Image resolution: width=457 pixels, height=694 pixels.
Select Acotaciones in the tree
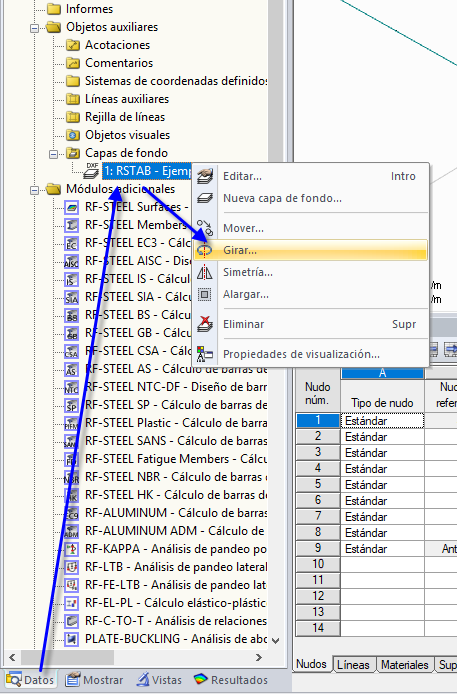point(117,45)
